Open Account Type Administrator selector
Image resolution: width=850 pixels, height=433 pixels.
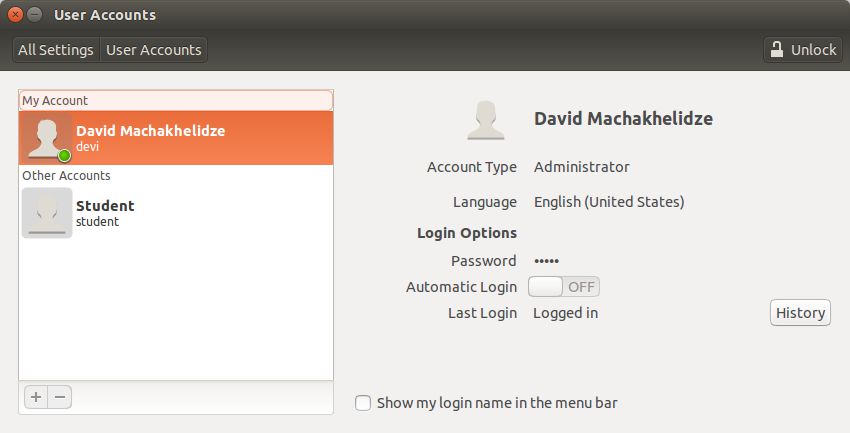coord(582,167)
